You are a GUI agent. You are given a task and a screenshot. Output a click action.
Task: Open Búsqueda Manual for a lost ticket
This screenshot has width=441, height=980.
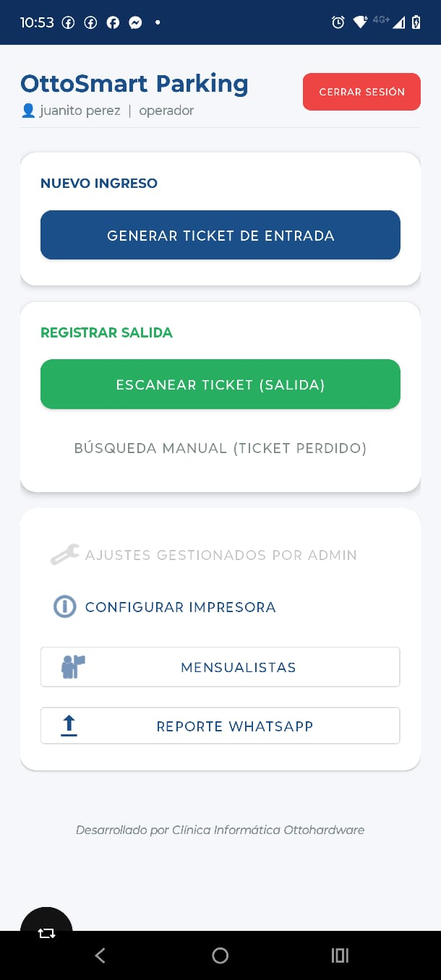(220, 448)
